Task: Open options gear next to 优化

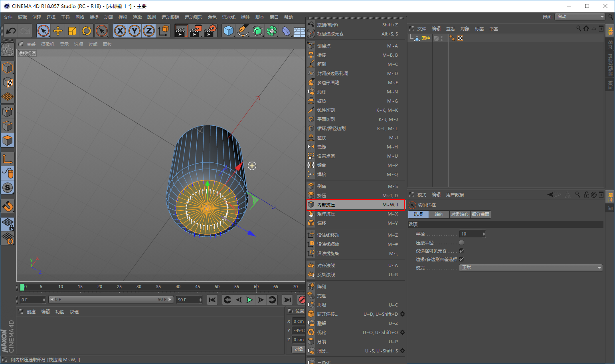Action: pyautogui.click(x=402, y=332)
